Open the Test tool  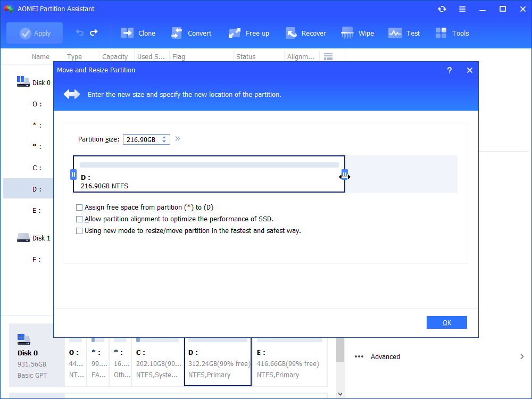404,33
